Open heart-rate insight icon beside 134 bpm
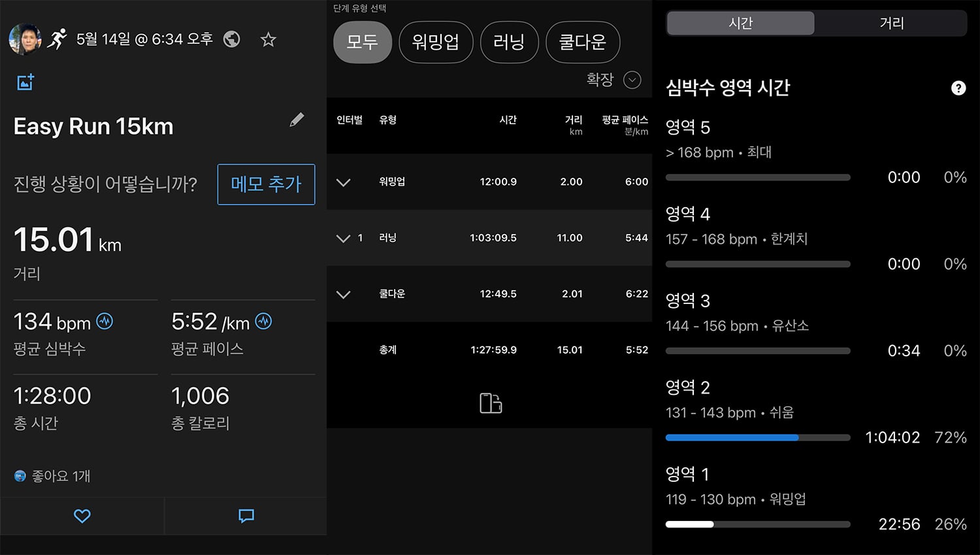980x555 pixels. (105, 321)
